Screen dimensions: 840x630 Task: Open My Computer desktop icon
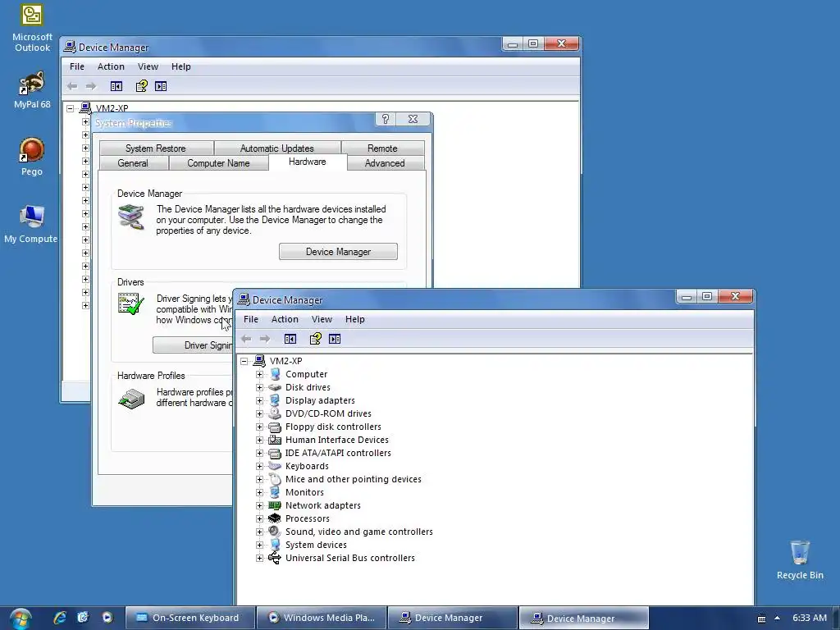[x=31, y=224]
